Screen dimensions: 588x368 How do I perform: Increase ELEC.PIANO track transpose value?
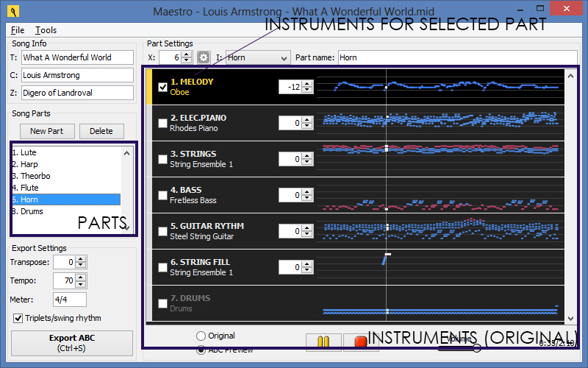point(307,120)
